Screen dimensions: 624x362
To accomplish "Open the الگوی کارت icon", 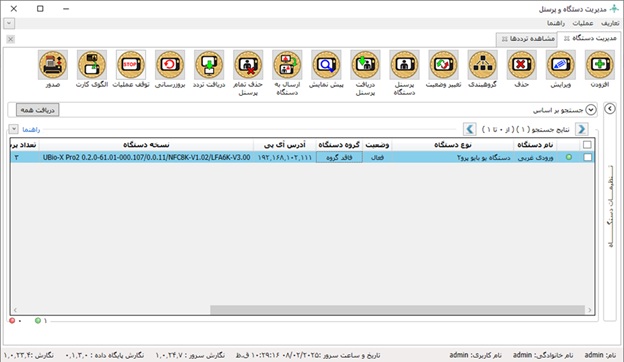I will (x=92, y=65).
